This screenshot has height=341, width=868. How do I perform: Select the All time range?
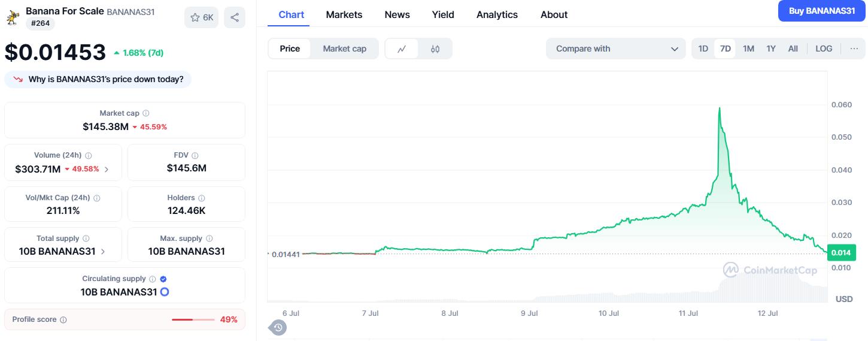(793, 49)
